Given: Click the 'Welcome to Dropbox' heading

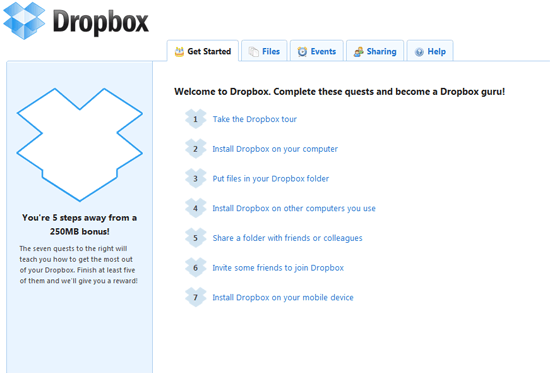Looking at the screenshot, I should [340, 92].
